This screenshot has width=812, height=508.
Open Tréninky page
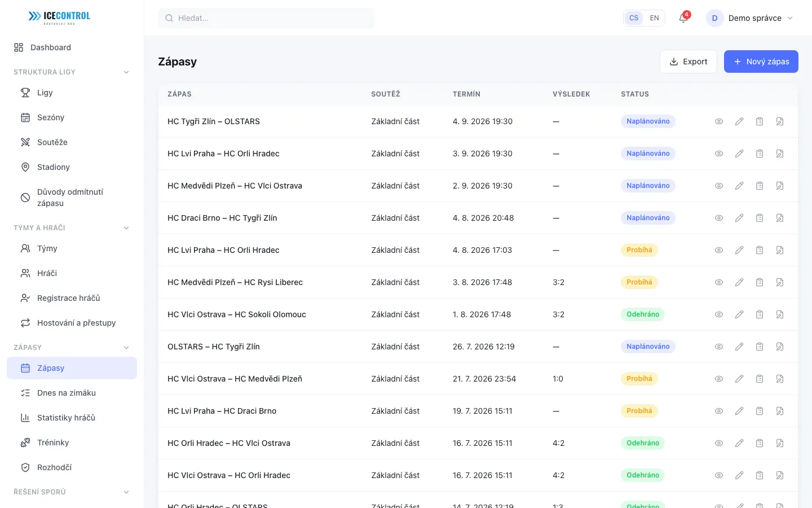click(x=72, y=443)
